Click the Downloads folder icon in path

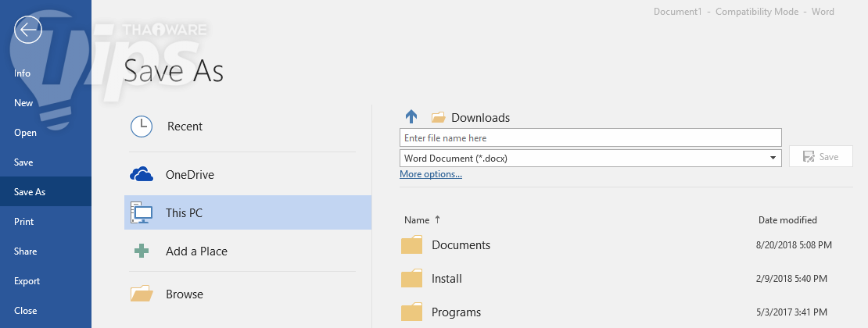coord(438,118)
